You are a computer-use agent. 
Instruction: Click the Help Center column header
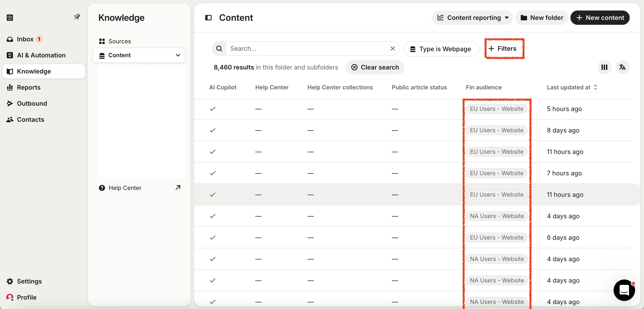tap(272, 87)
